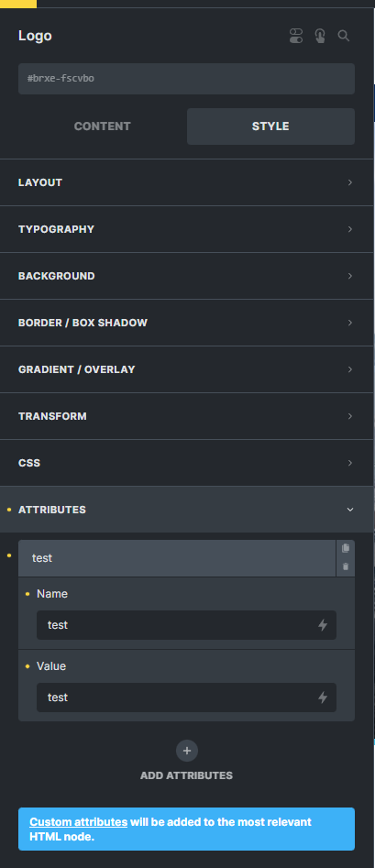The image size is (375, 868).
Task: Switch to the CONTENT tab
Action: click(102, 126)
